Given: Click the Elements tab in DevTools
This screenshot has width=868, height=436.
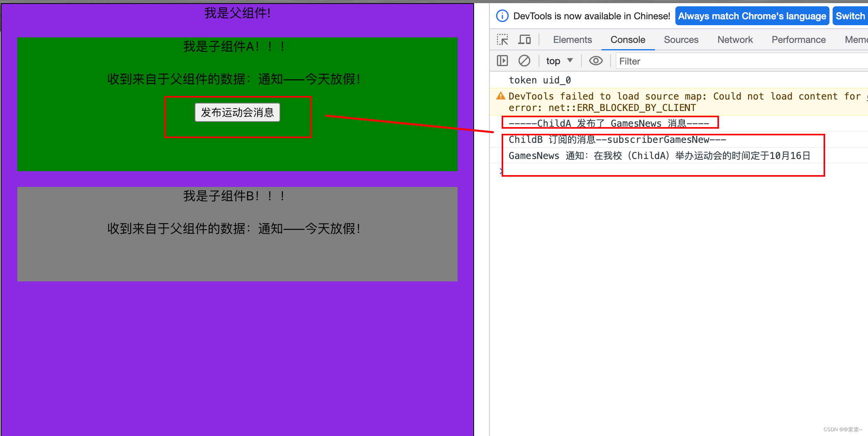Looking at the screenshot, I should pyautogui.click(x=572, y=39).
